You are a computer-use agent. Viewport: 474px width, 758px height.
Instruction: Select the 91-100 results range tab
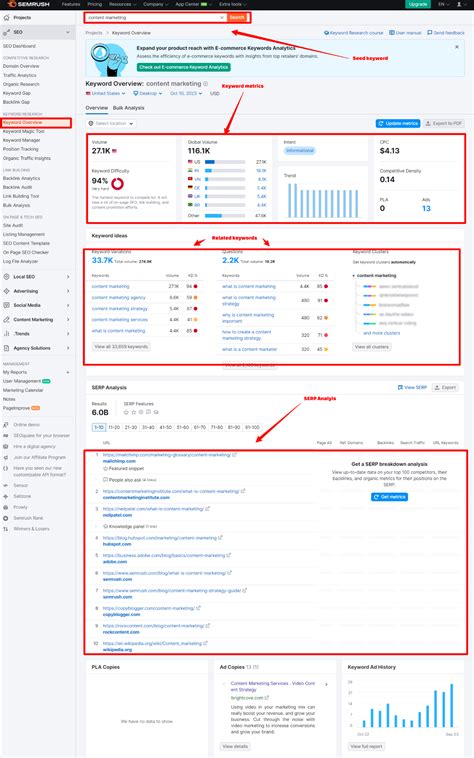pyautogui.click(x=252, y=427)
